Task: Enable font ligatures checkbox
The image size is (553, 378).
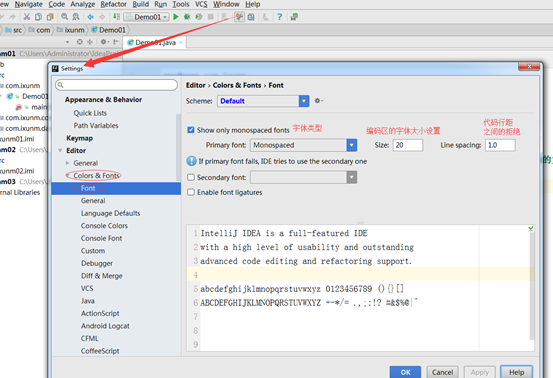Action: [191, 192]
